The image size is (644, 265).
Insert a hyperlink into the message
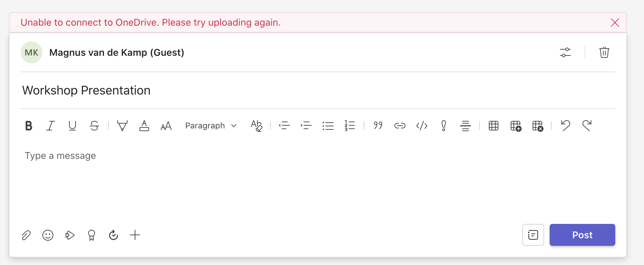coord(400,126)
